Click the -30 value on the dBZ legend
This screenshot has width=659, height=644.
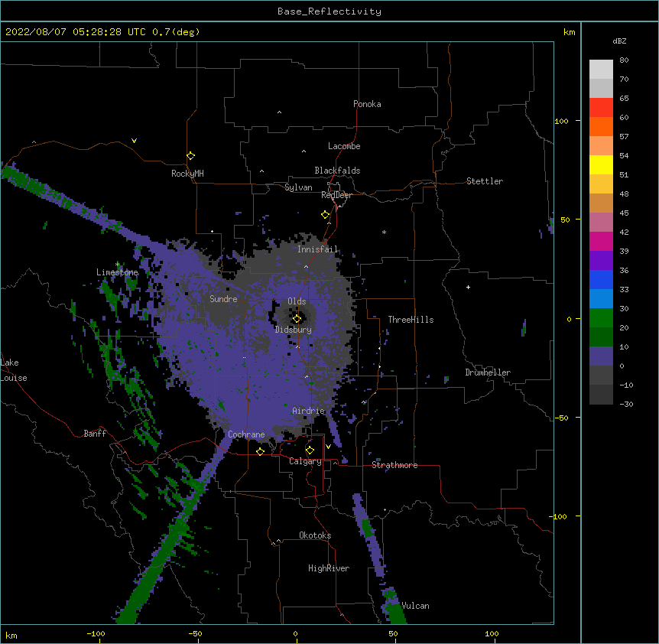pos(626,405)
